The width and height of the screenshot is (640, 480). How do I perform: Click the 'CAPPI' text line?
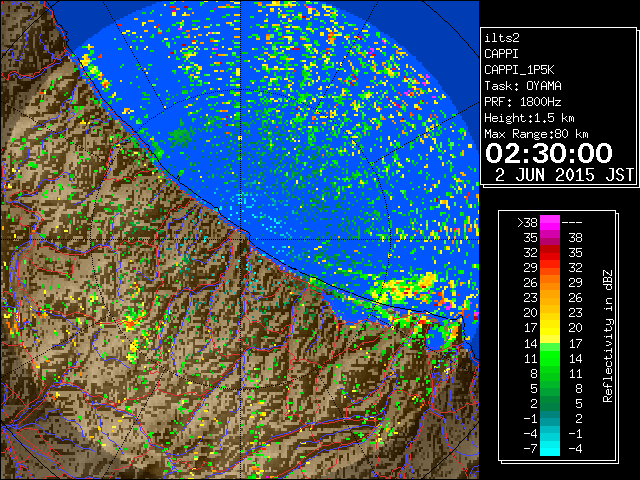[501, 54]
